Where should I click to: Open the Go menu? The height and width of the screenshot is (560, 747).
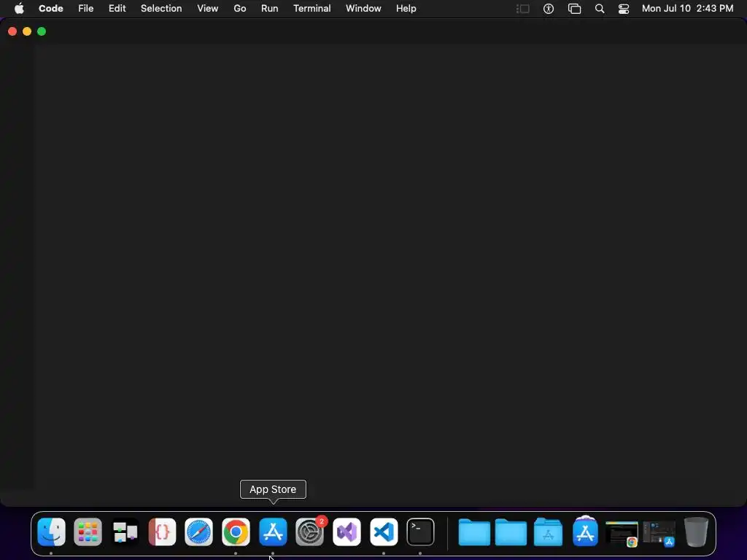point(239,9)
